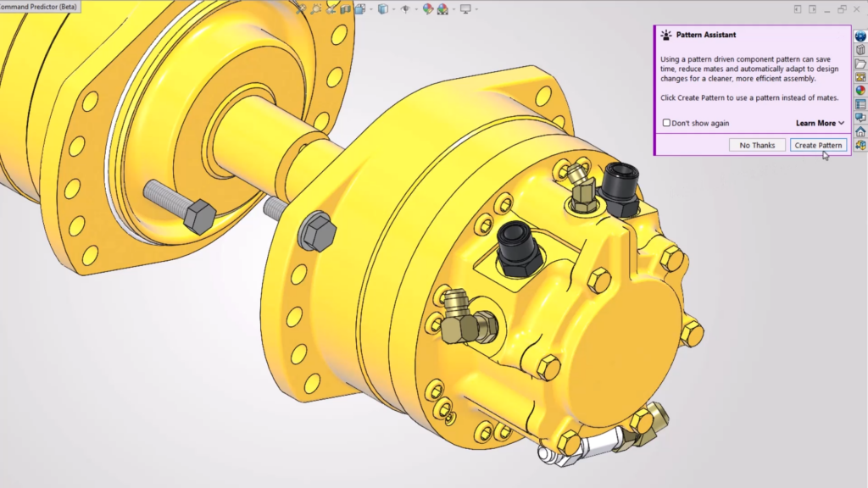Viewport: 868px width, 488px height.
Task: Open the Hide/Show Items eye icon
Action: click(405, 8)
